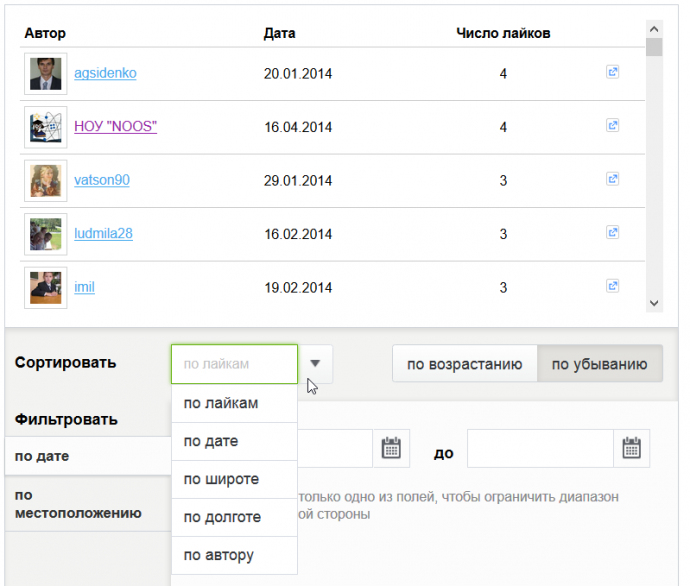The image size is (690, 586).
Task: Open calendar picker for end date after 'до'
Action: (x=632, y=449)
